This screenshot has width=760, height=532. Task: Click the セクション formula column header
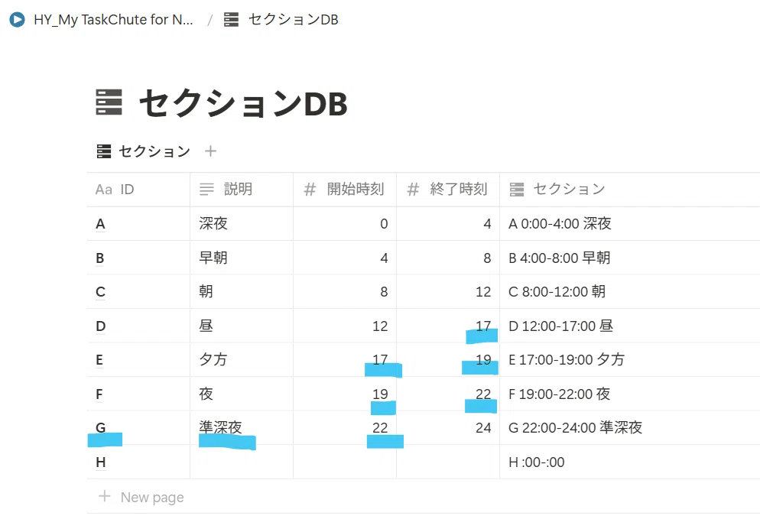629,190
